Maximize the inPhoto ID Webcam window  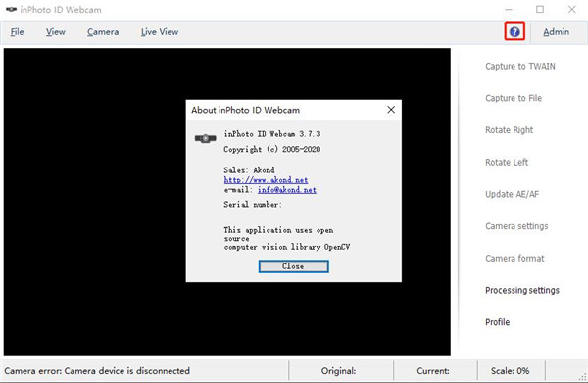pos(540,10)
